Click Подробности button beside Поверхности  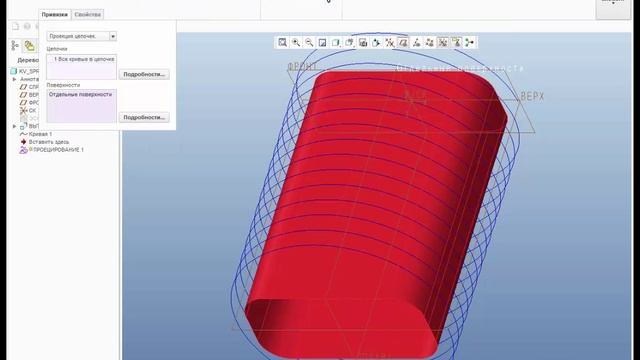[144, 117]
